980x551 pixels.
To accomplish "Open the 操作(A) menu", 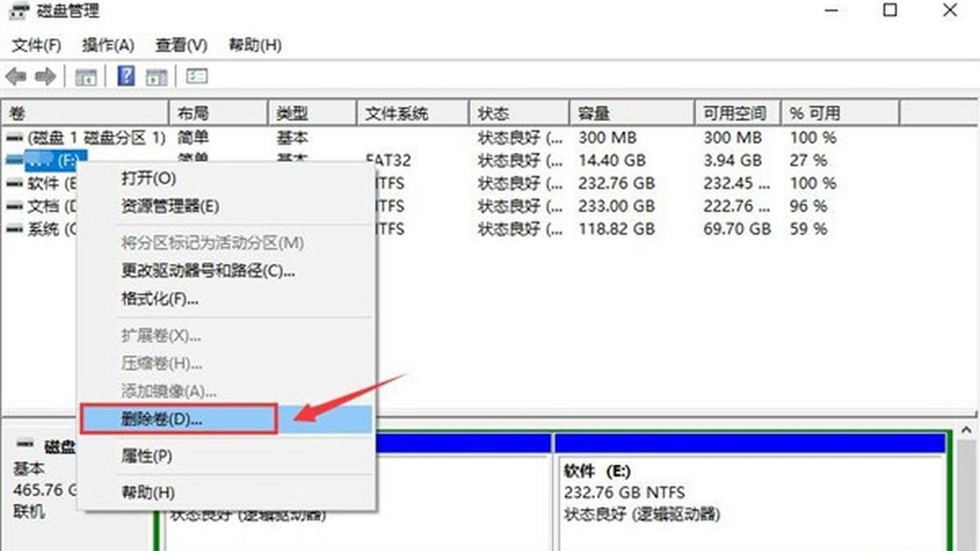I will click(x=108, y=45).
